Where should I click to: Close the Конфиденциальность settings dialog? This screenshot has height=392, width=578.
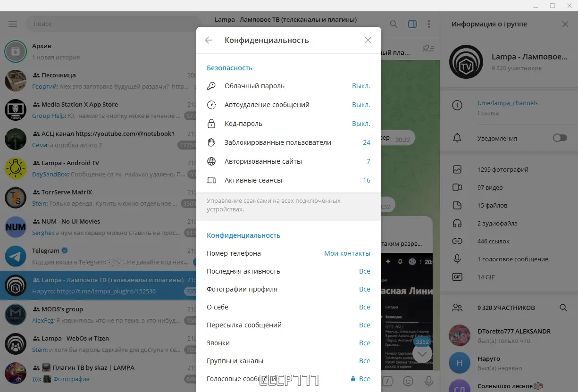368,41
